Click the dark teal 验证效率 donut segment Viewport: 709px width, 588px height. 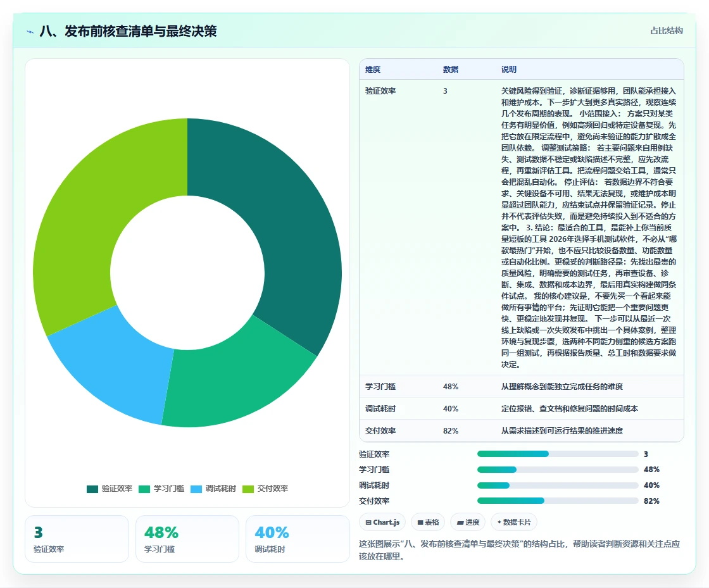point(289,217)
